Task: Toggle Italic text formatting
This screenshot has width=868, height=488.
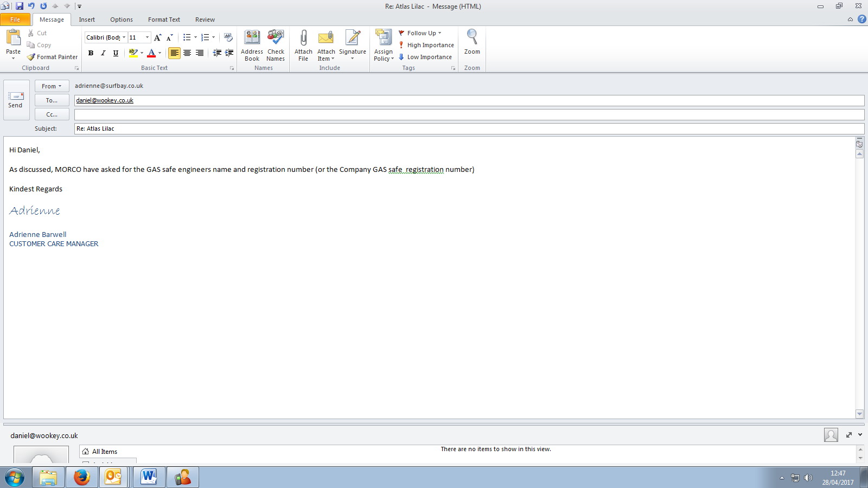Action: point(103,53)
